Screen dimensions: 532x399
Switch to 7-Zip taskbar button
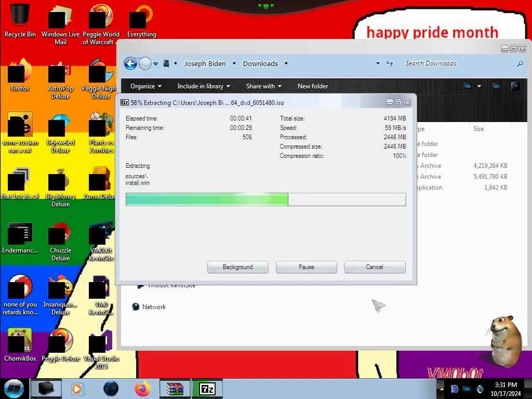click(x=207, y=389)
